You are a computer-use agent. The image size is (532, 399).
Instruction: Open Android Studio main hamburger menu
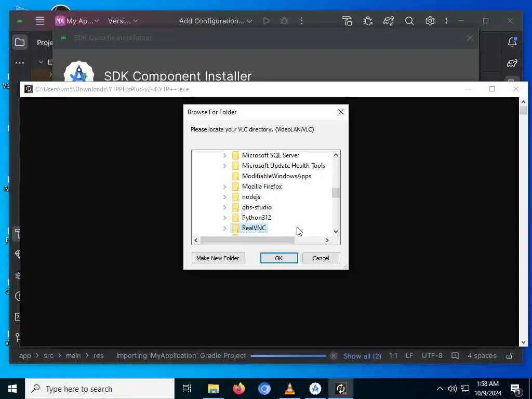[40, 21]
